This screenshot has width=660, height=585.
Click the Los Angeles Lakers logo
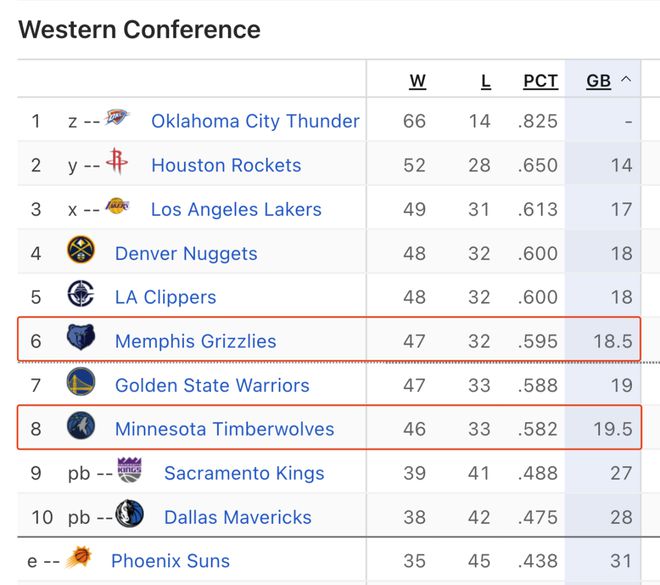coord(117,206)
